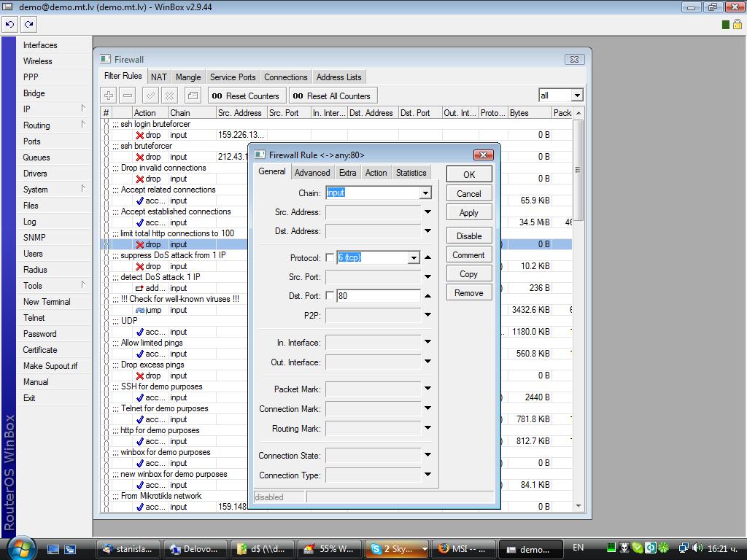Click the undo arrow in WinBox toolbar

(9, 24)
